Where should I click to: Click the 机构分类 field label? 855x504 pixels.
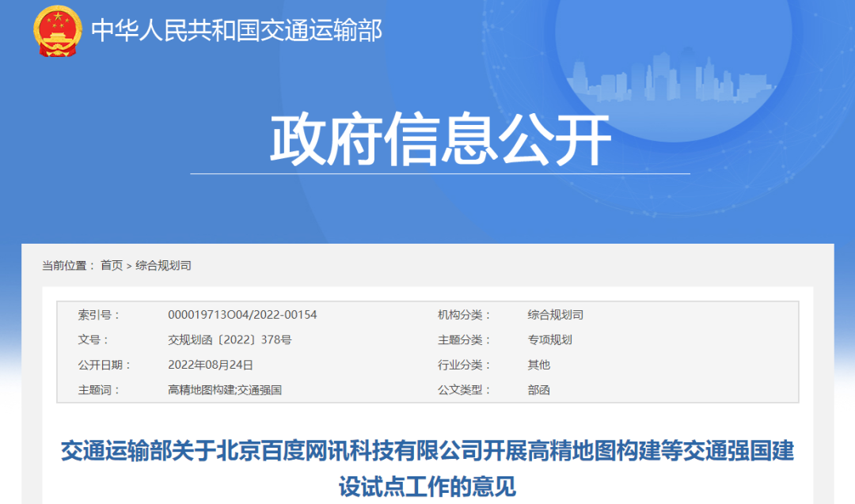(464, 315)
